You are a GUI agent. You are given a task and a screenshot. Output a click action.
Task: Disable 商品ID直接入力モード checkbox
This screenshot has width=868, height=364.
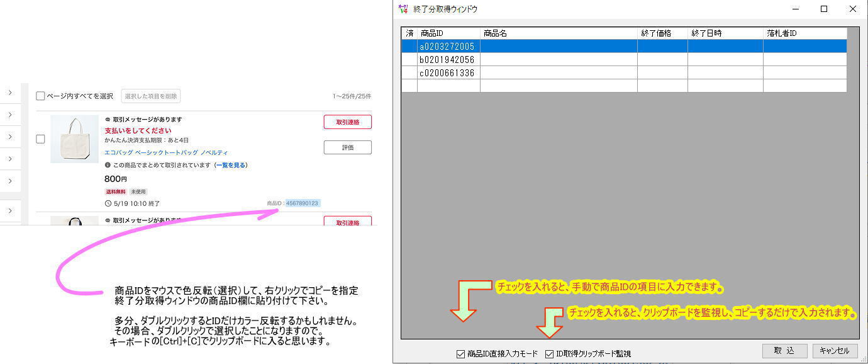[x=460, y=354]
